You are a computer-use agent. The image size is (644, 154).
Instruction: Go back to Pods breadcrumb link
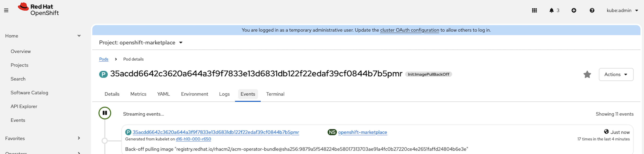(x=103, y=59)
